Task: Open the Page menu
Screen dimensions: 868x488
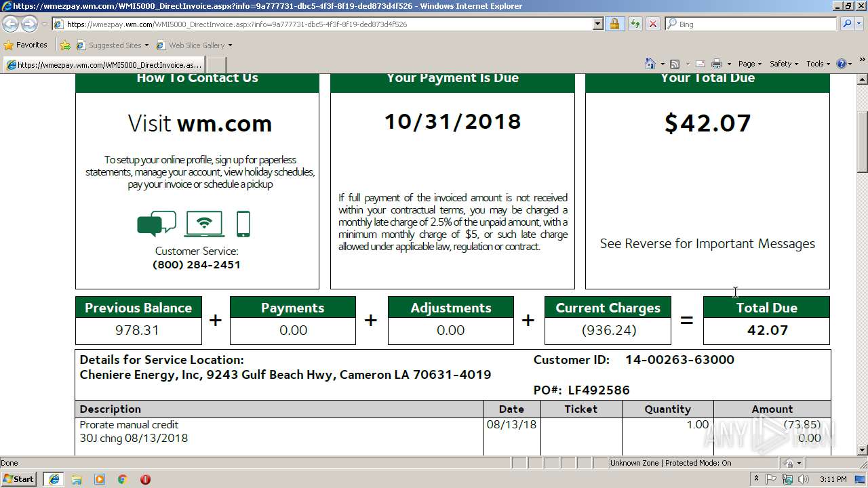Action: click(750, 64)
